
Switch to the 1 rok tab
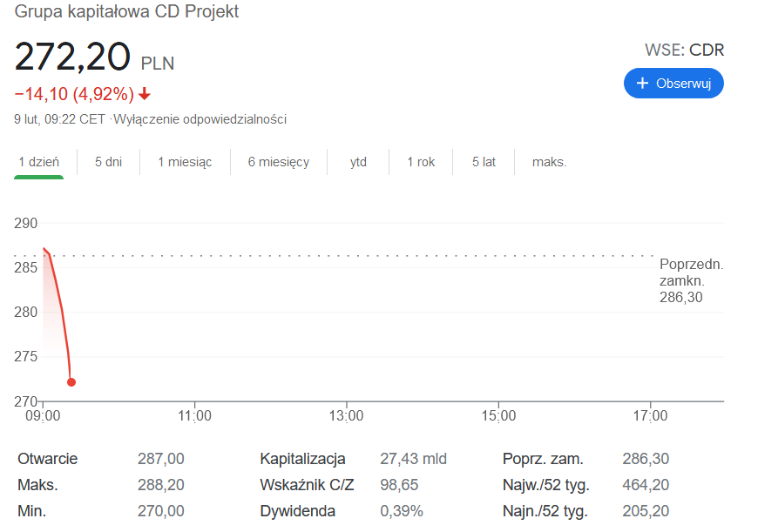coord(421,162)
